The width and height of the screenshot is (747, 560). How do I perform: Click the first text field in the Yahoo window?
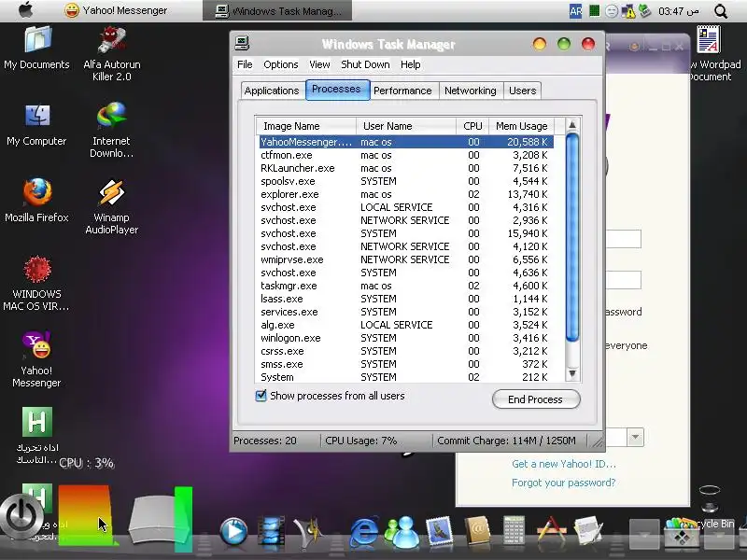(623, 239)
